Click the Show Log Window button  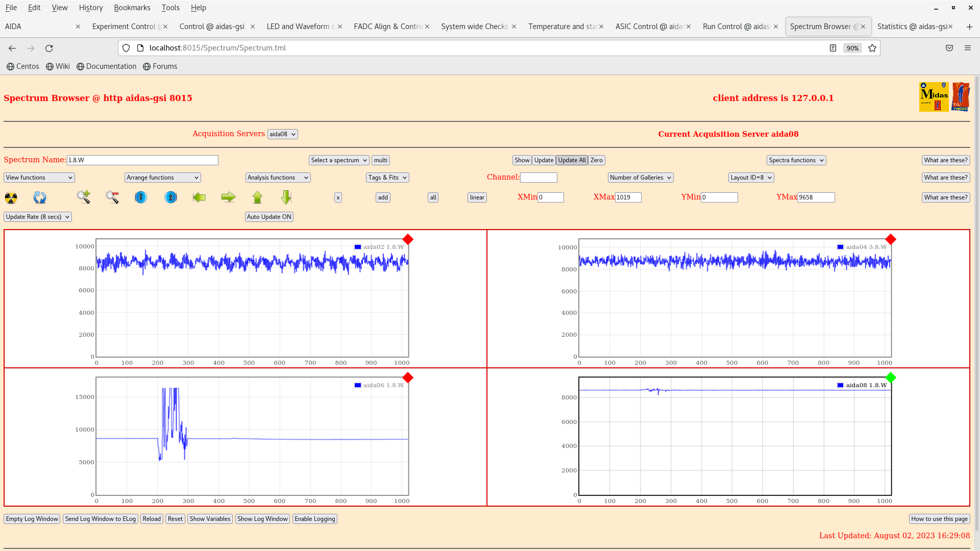[x=262, y=519]
